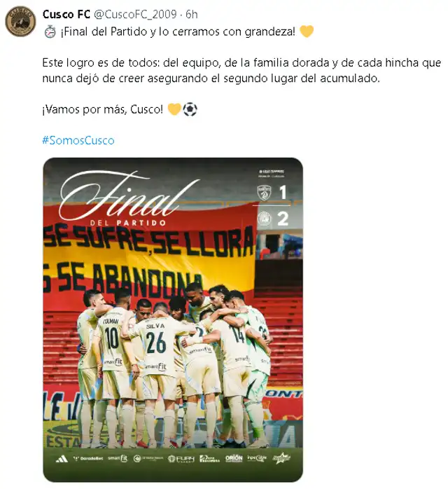Open the Cusco FC profile avatar
The image size is (448, 489).
pos(20,21)
